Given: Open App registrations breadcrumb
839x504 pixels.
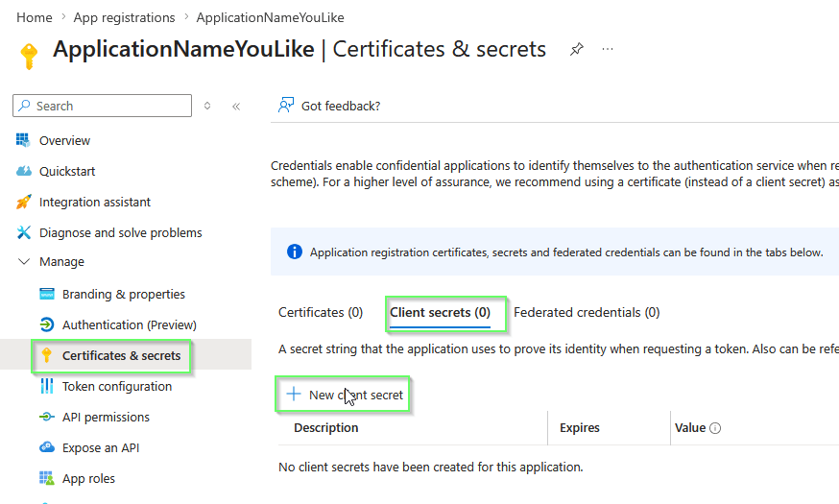Looking at the screenshot, I should [124, 17].
